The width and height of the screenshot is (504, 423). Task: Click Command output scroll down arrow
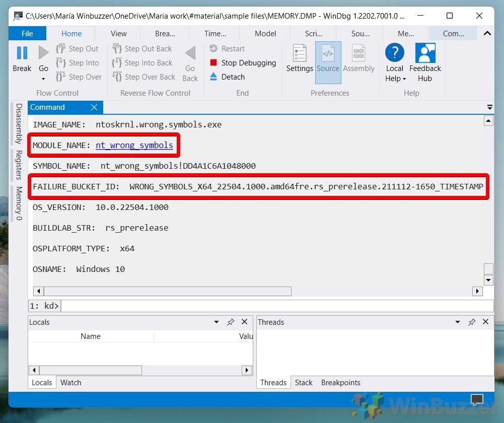(488, 280)
